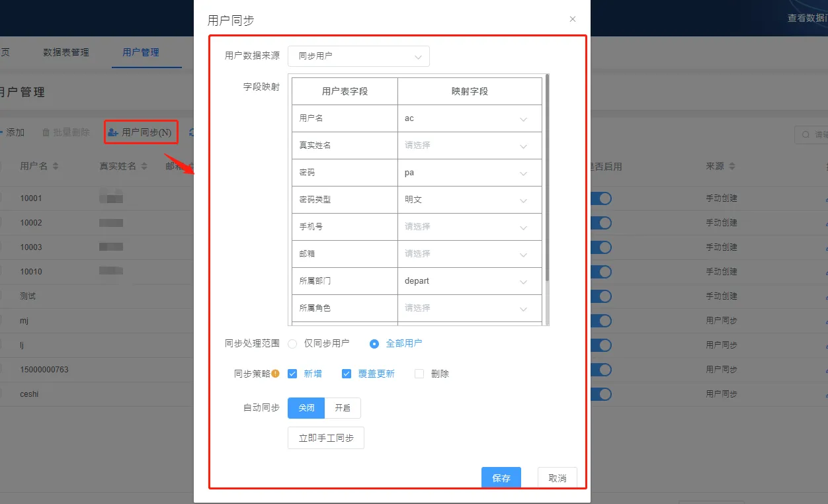Click the 用户同步(N) user-plus icon
Image resolution: width=828 pixels, height=504 pixels.
tap(113, 132)
